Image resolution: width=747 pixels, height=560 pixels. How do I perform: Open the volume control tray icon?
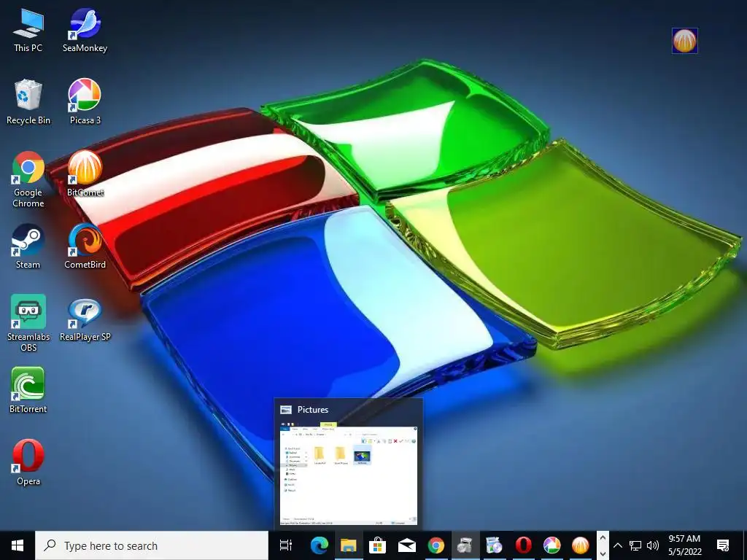pos(653,545)
